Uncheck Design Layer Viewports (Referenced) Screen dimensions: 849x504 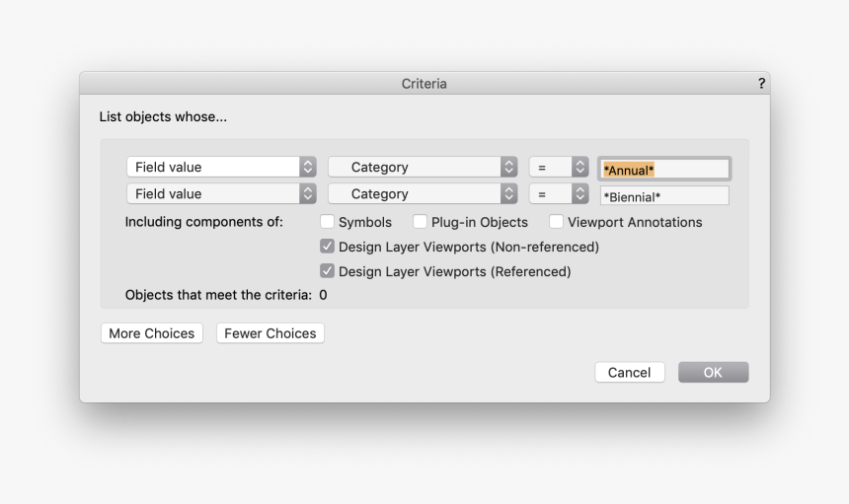328,271
